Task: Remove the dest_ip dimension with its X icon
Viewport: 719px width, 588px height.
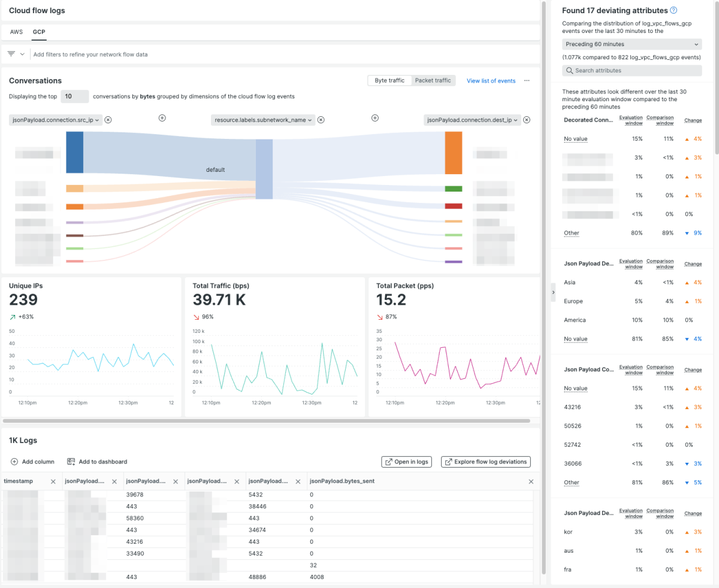Action: point(527,120)
